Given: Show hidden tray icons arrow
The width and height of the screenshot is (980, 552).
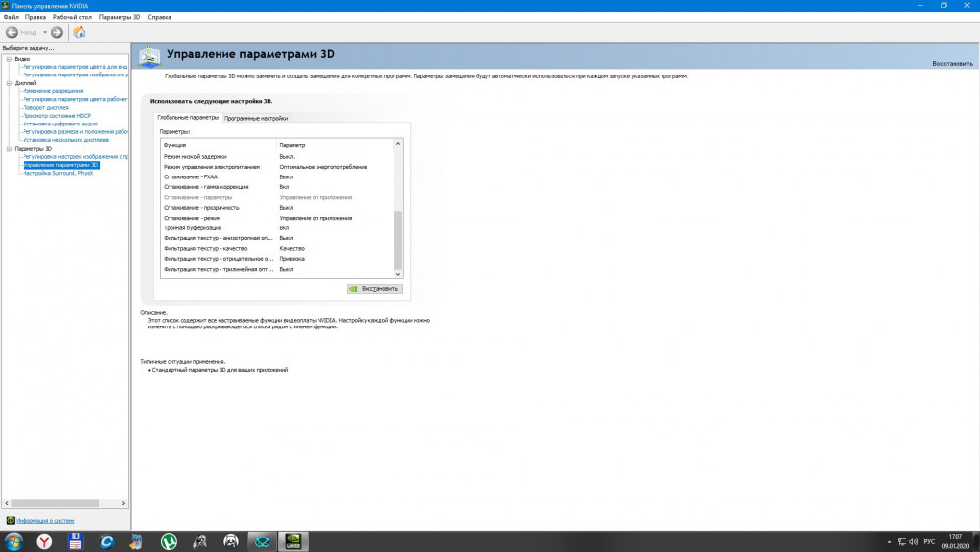Looking at the screenshot, I should [x=890, y=542].
